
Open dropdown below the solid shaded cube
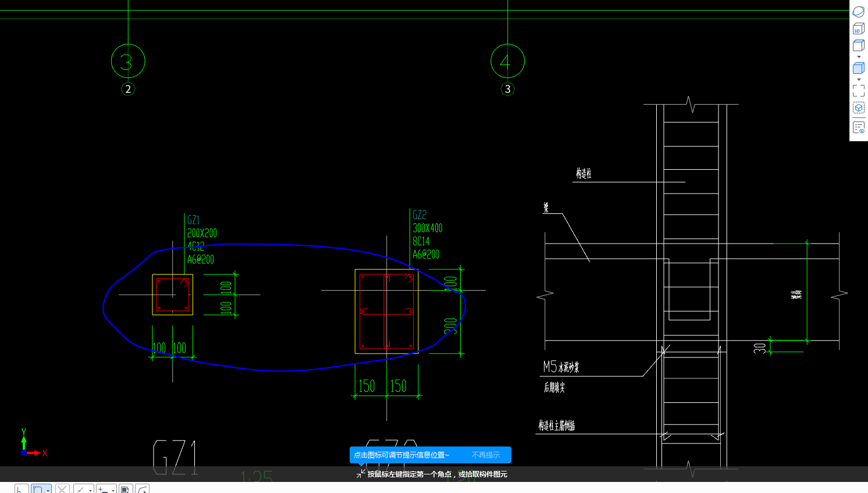coord(859,80)
